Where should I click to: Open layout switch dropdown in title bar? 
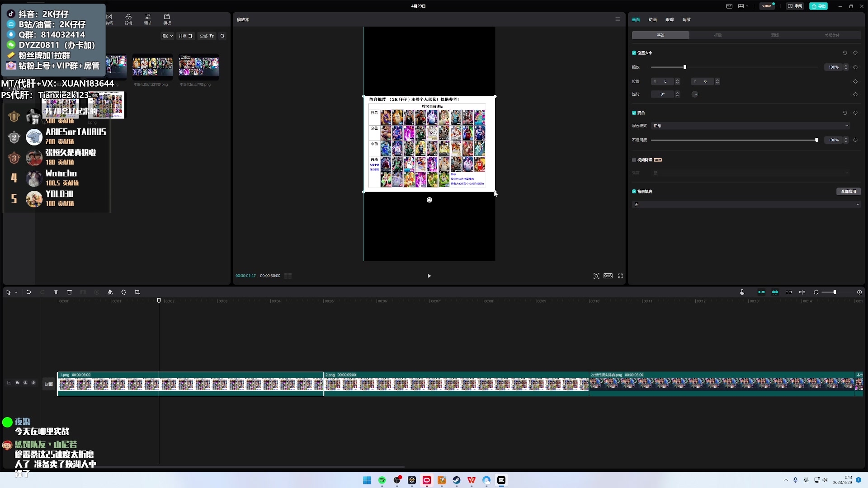click(x=743, y=6)
